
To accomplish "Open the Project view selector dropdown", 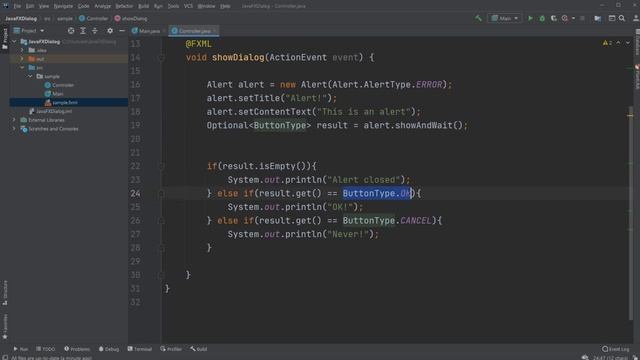I will click(29, 31).
